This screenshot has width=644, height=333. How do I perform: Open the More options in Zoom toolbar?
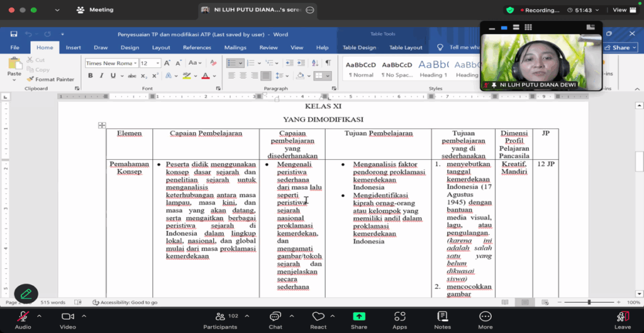486,320
